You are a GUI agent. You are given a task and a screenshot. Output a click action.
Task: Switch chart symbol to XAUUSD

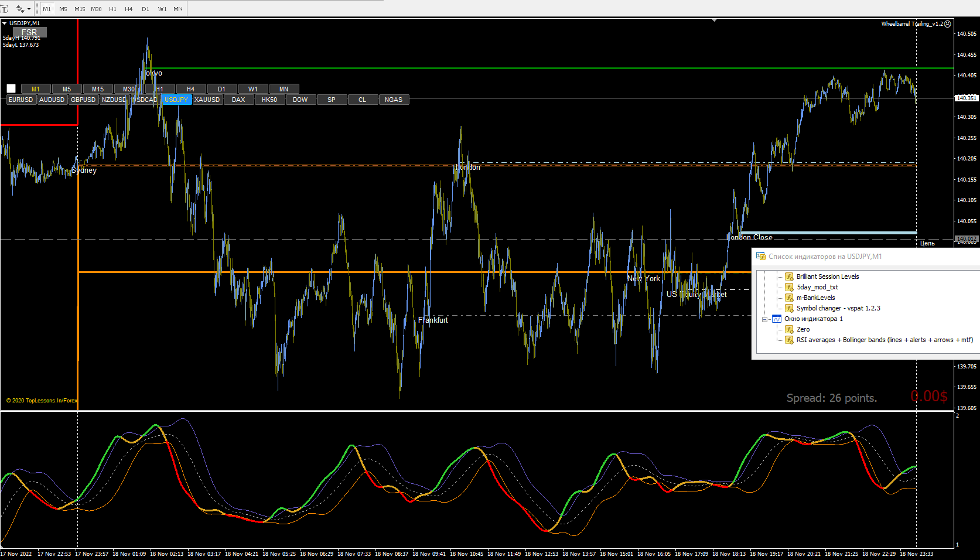point(207,100)
